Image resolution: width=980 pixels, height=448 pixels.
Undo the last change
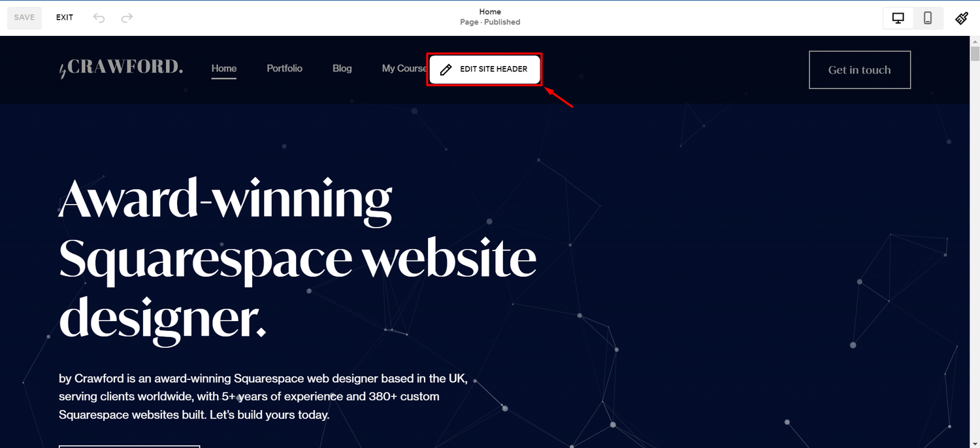(x=99, y=18)
